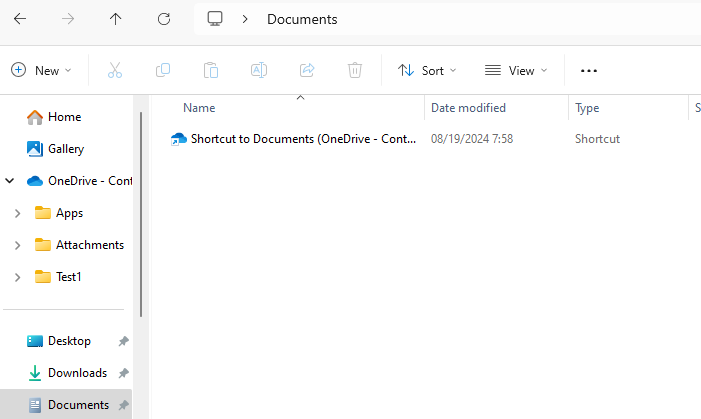This screenshot has height=419, width=701.
Task: Click the Paste clipboard icon
Action: [x=211, y=70]
